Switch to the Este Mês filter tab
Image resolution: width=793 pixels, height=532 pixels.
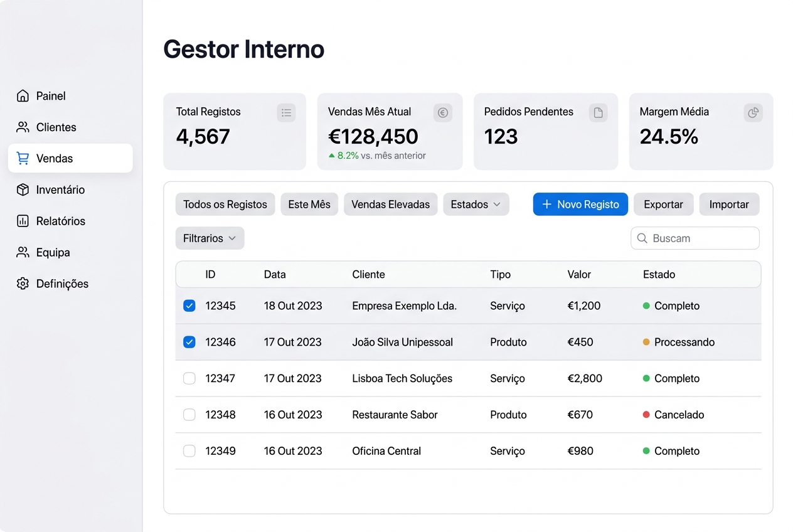pyautogui.click(x=309, y=204)
